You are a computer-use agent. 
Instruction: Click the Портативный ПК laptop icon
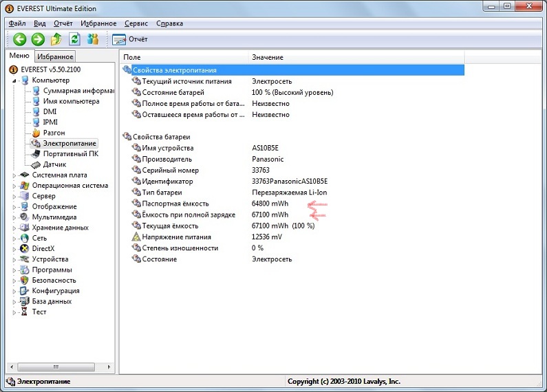tap(36, 154)
